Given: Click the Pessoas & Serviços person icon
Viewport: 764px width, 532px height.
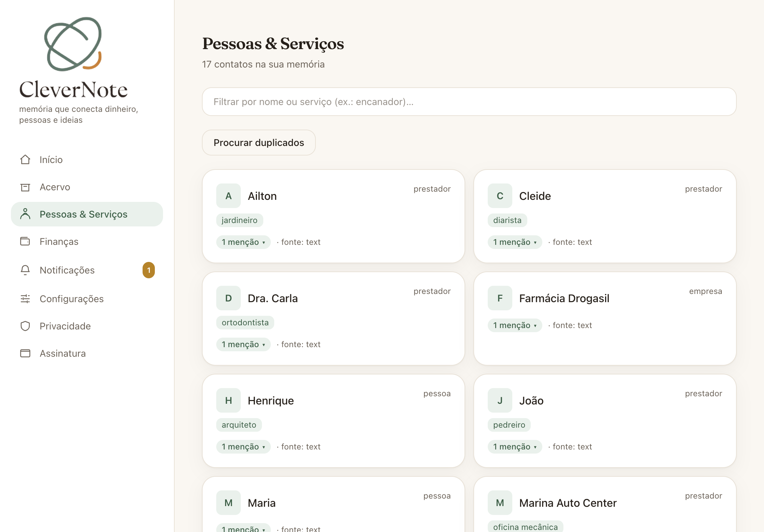Looking at the screenshot, I should pos(25,214).
